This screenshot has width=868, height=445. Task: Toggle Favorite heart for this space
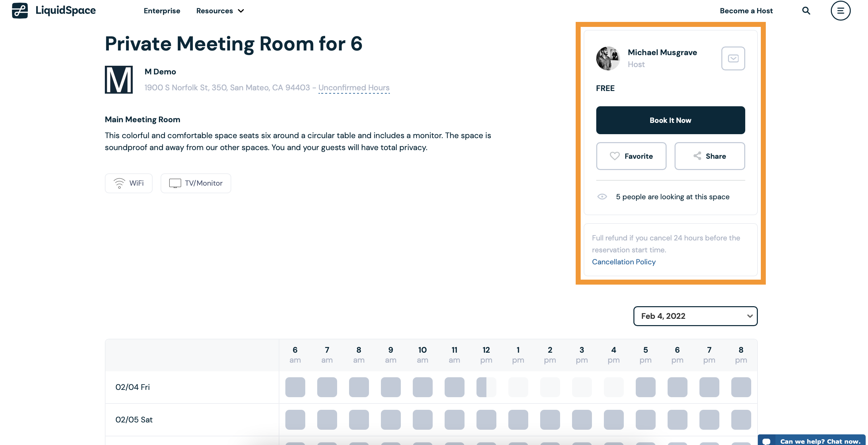coord(631,156)
